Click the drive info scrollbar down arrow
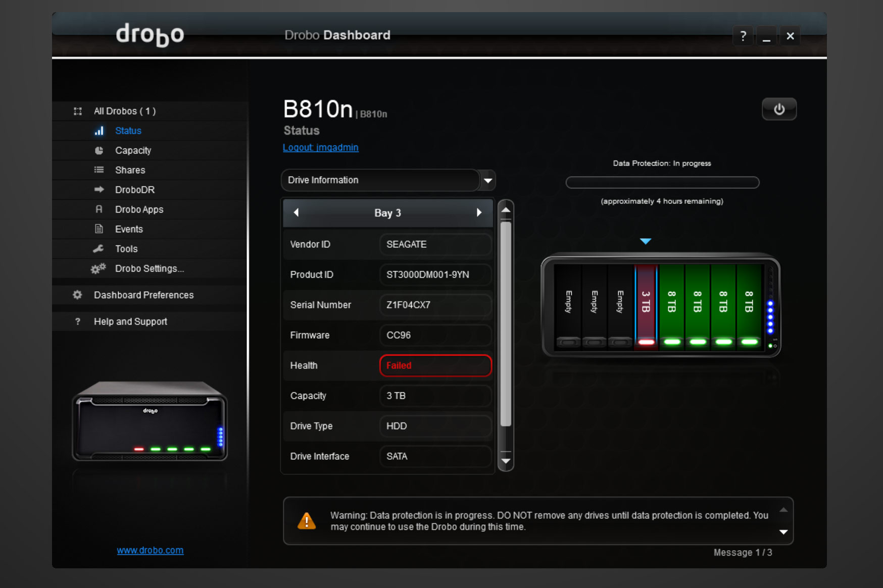The width and height of the screenshot is (883, 588). (x=506, y=461)
